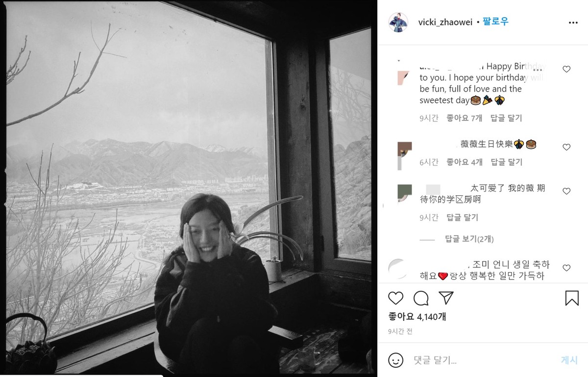Image resolution: width=588 pixels, height=377 pixels.
Task: View likes list 좋아요 4,140개
Action: pos(417,317)
